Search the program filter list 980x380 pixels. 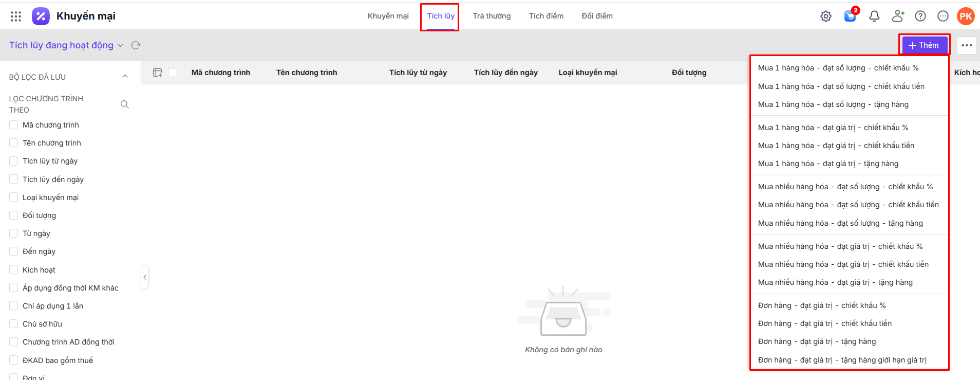125,104
